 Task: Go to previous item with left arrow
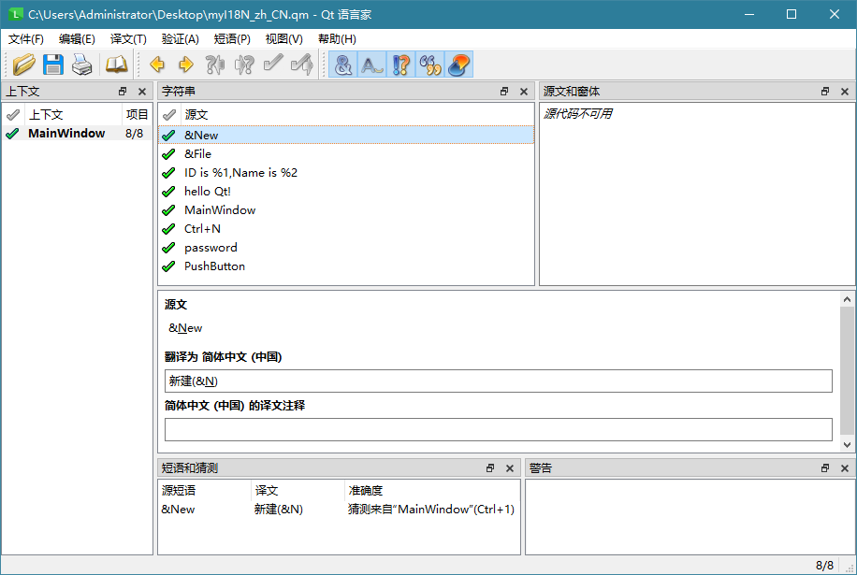157,65
